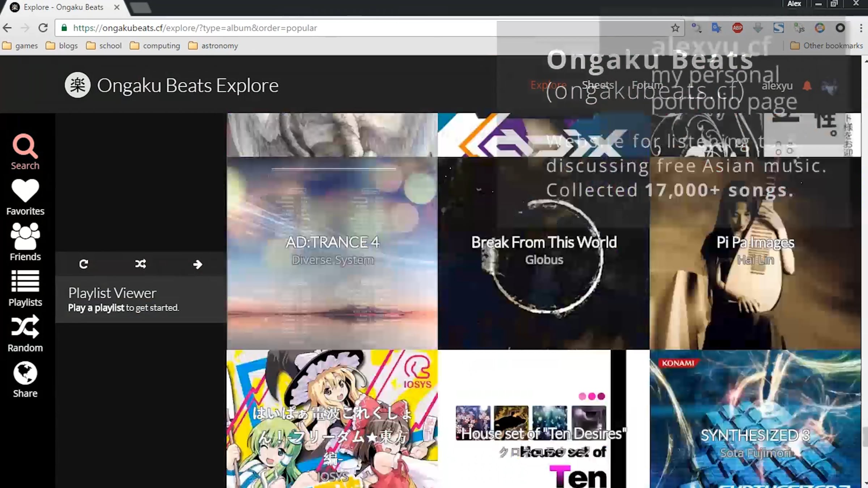
Task: Toggle shuffle in the playlist viewer
Action: [140, 264]
